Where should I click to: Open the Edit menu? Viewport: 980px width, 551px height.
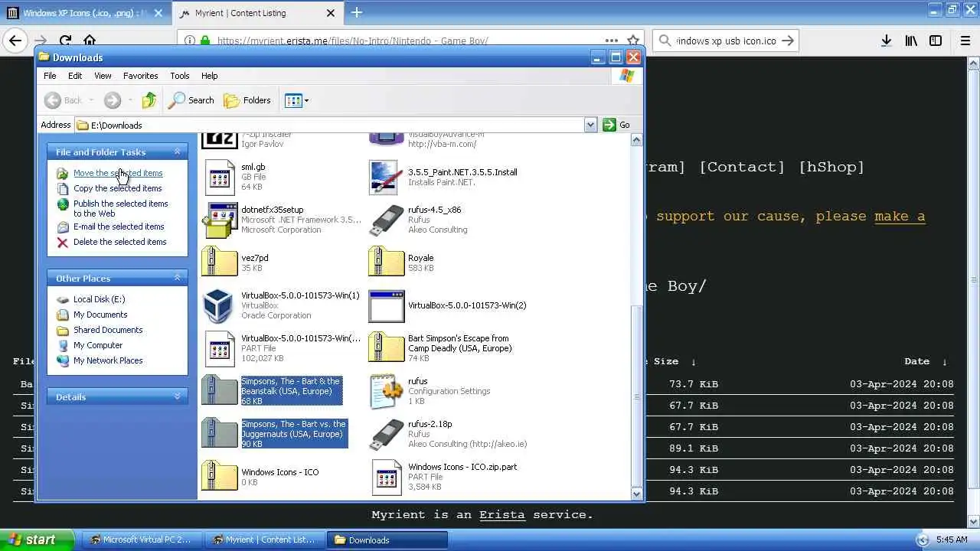tap(75, 76)
